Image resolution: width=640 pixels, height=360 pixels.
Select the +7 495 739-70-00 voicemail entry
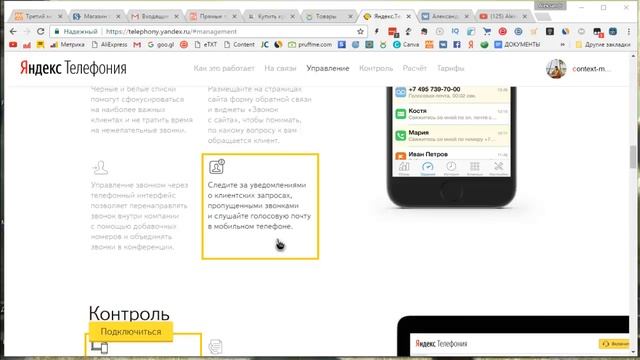(x=451, y=93)
